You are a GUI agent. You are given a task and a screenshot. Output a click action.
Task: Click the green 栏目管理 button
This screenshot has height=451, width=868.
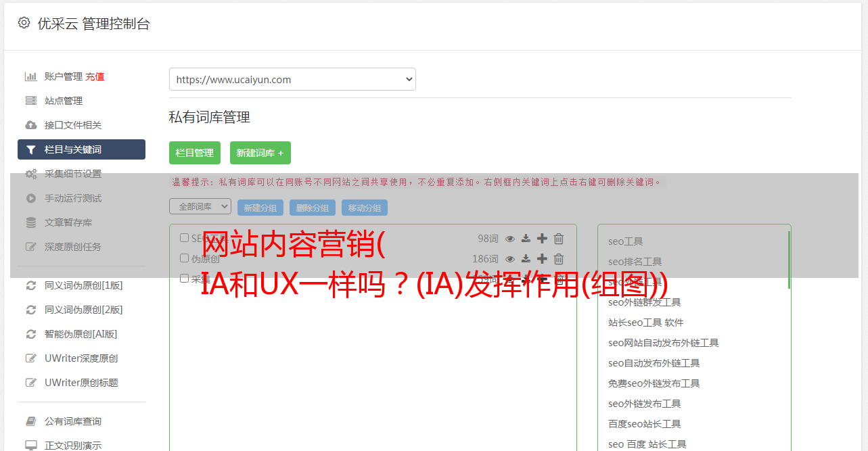coord(195,153)
